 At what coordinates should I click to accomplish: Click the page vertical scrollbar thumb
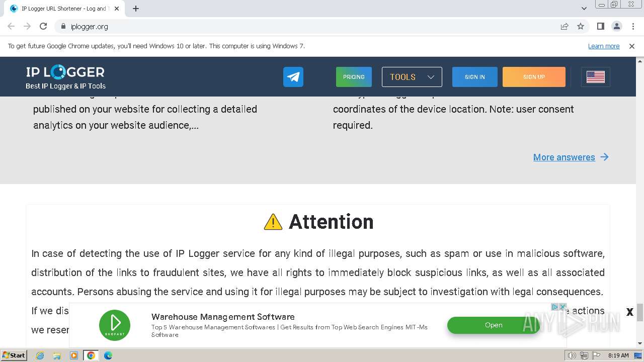pyautogui.click(x=640, y=312)
